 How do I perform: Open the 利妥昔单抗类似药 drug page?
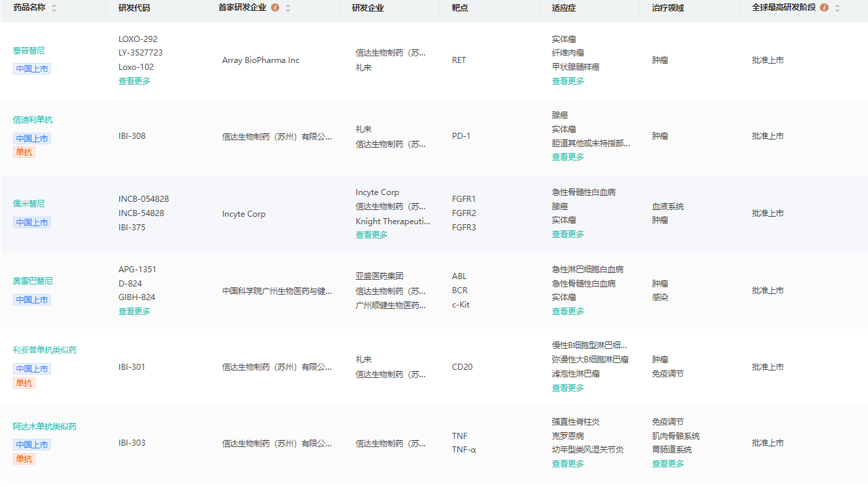pyautogui.click(x=45, y=350)
